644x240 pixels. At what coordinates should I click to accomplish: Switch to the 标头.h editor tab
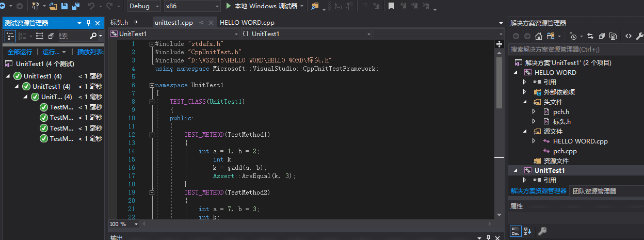pos(119,23)
